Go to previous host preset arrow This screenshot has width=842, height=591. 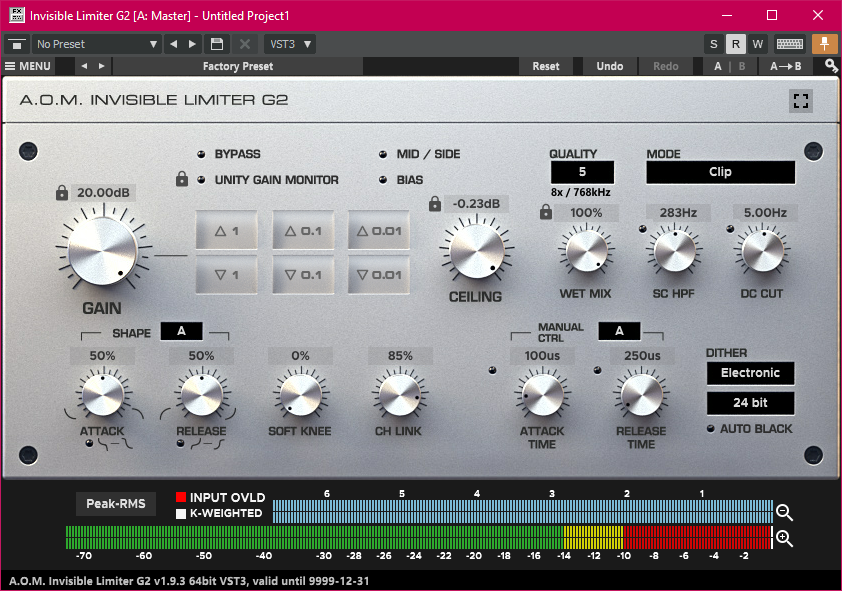point(173,44)
